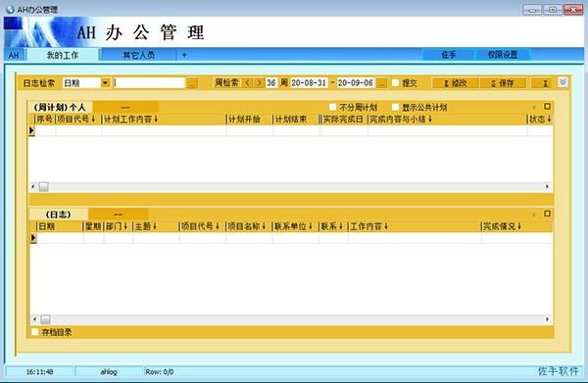Viewport: 588px width, 383px height.
Task: Click the 日志 horizontal scrollbar thumb
Action: pyautogui.click(x=45, y=319)
